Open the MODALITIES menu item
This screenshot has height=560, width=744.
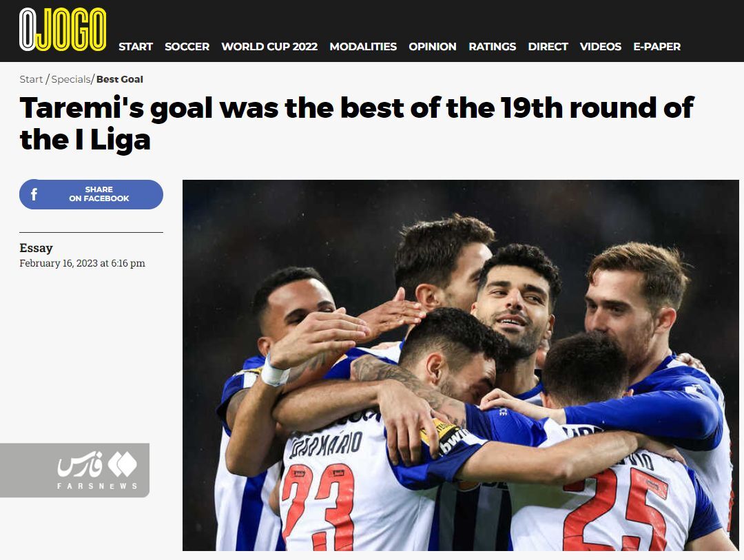tap(363, 47)
